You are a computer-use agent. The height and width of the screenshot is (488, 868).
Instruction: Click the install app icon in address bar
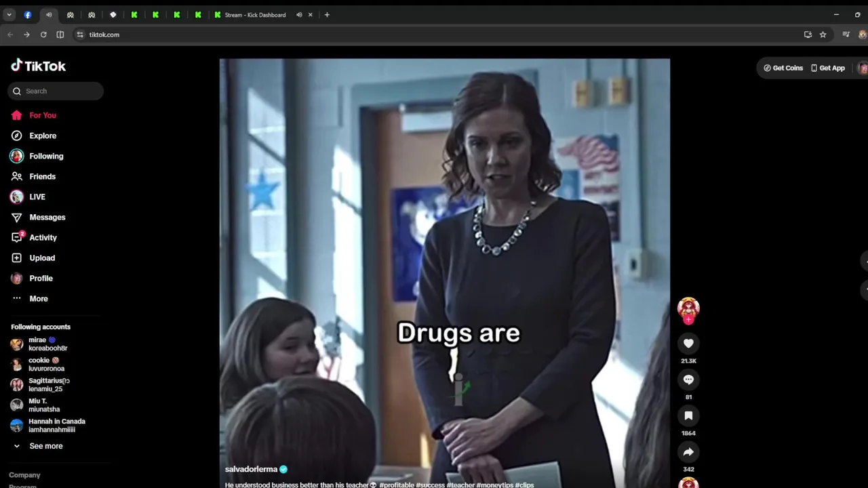(x=808, y=35)
